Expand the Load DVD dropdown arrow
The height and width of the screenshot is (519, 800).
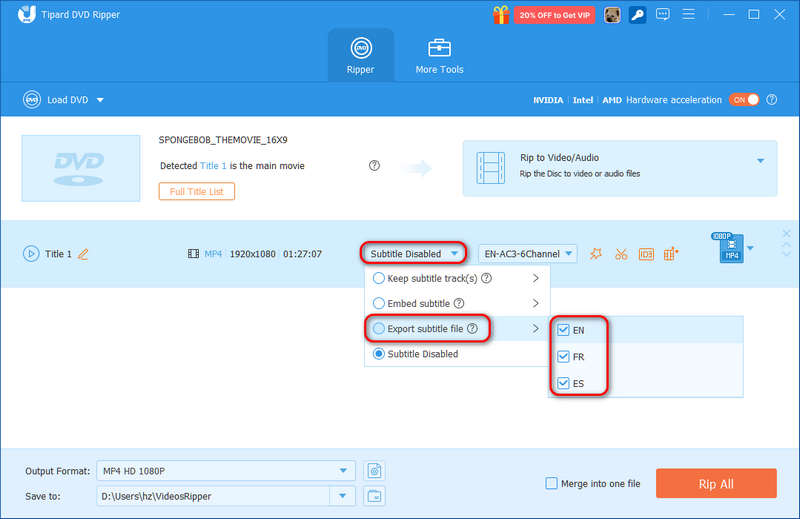point(100,100)
